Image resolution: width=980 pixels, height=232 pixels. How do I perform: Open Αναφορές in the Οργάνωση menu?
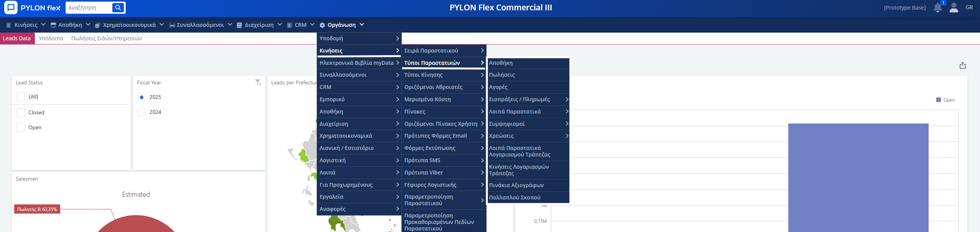point(359,209)
